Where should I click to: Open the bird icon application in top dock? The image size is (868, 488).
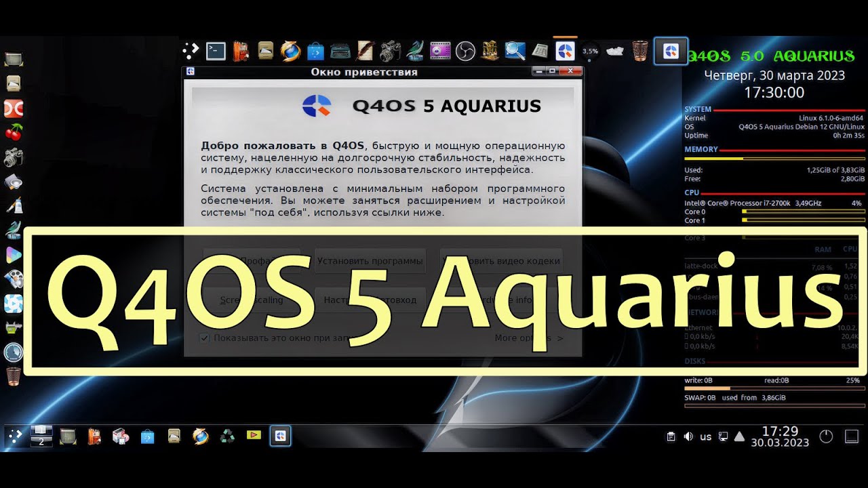click(x=415, y=51)
